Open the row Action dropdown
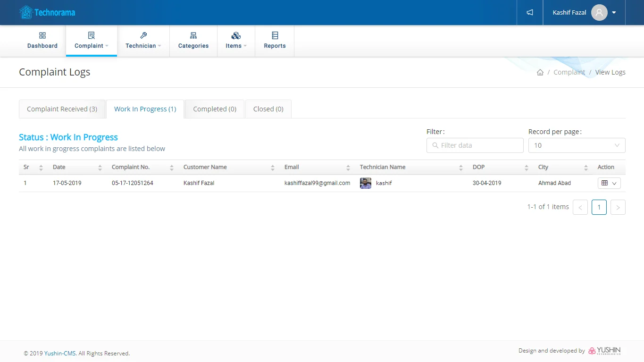Image resolution: width=644 pixels, height=362 pixels. pos(609,183)
